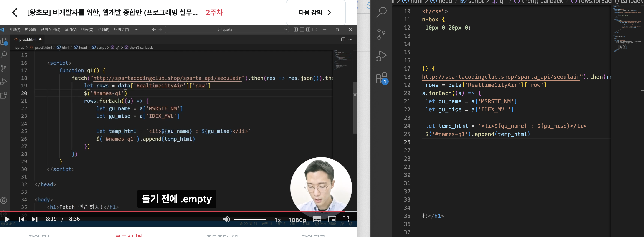The width and height of the screenshot is (644, 237).
Task: Go back using the lecture header back arrow
Action: [x=15, y=13]
